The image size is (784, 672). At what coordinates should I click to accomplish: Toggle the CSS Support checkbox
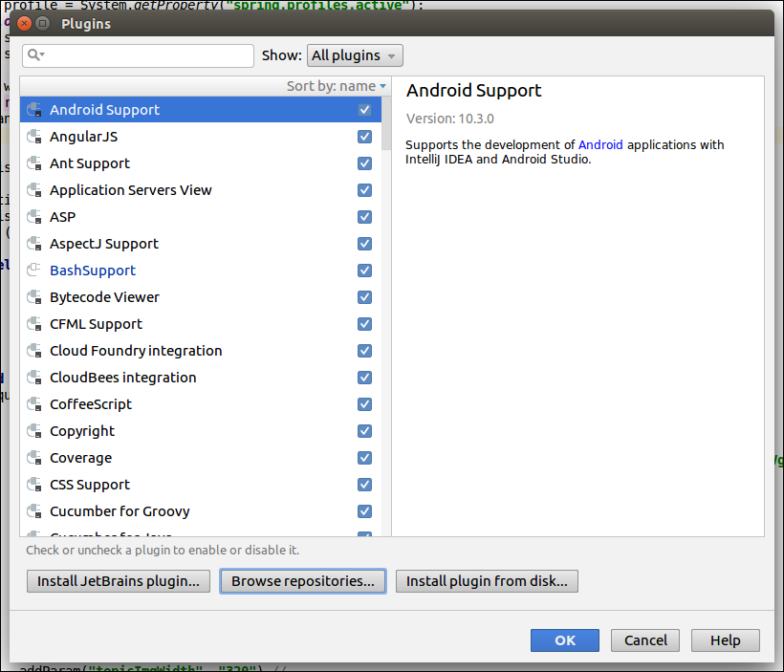pyautogui.click(x=364, y=484)
